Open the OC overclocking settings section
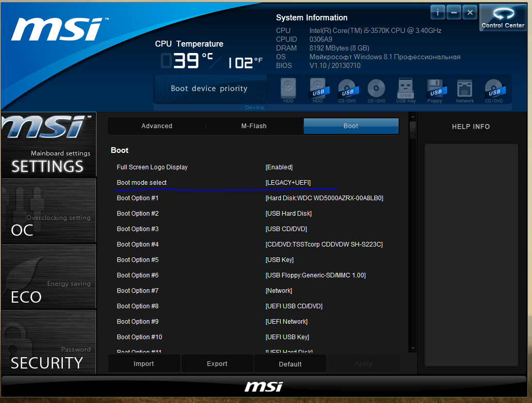Viewport: 532px width, 403px height. click(48, 211)
